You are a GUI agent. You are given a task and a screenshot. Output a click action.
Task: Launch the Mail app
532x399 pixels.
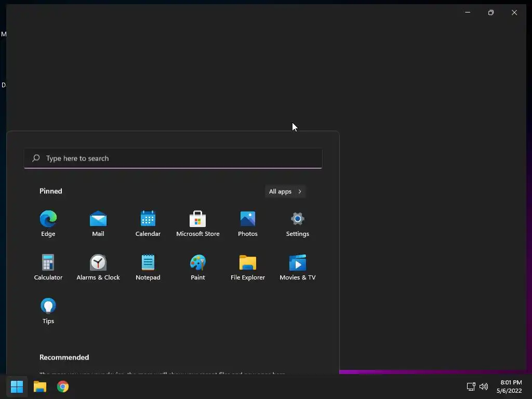click(98, 223)
